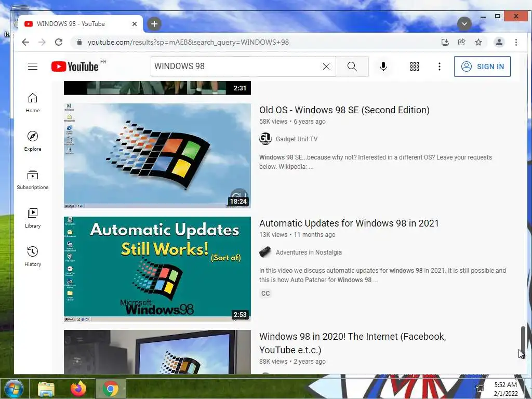This screenshot has height=399, width=532.
Task: Open the 2:31 video thumbnail at the top
Action: coord(157,88)
